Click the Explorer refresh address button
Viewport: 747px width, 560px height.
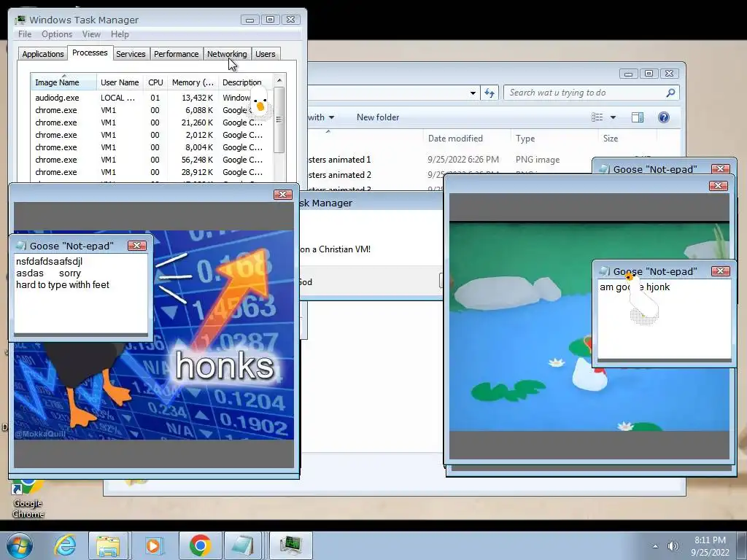(489, 93)
